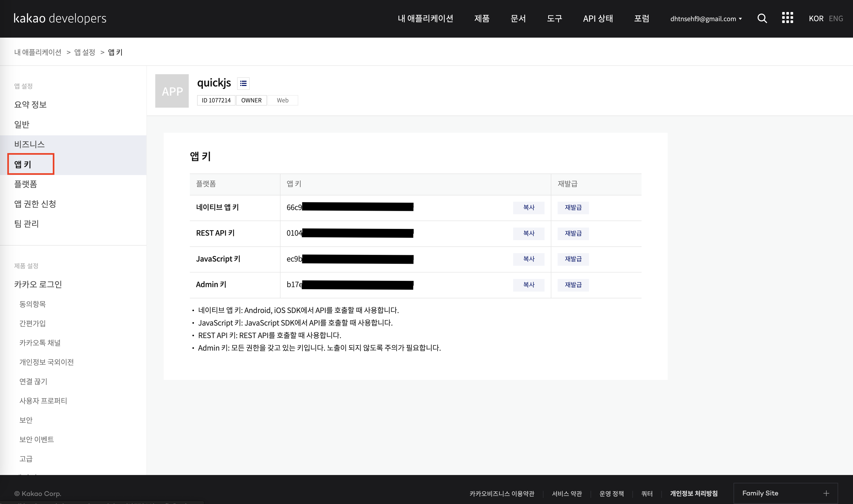Image resolution: width=853 pixels, height=504 pixels.
Task: Open 보안 in the sidebar
Action: click(26, 420)
